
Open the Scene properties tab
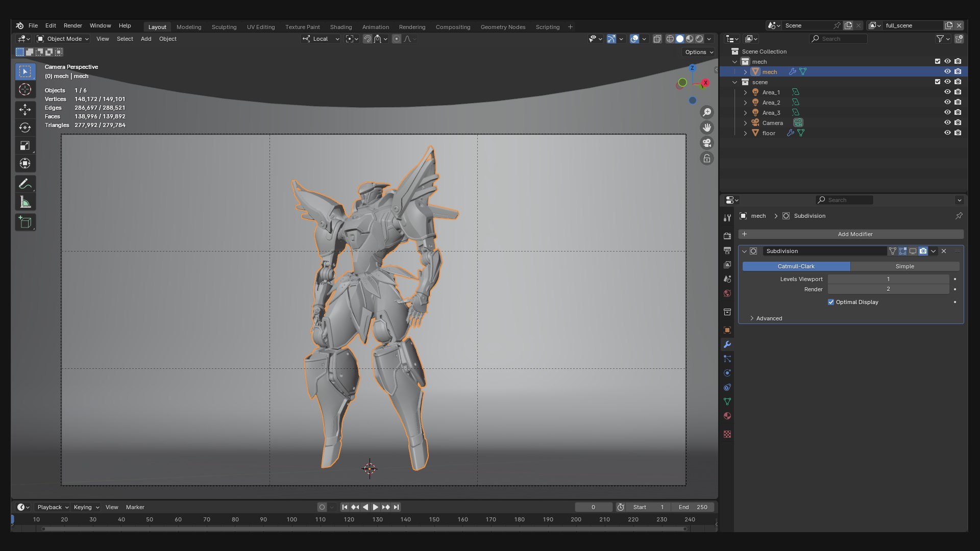pyautogui.click(x=727, y=279)
